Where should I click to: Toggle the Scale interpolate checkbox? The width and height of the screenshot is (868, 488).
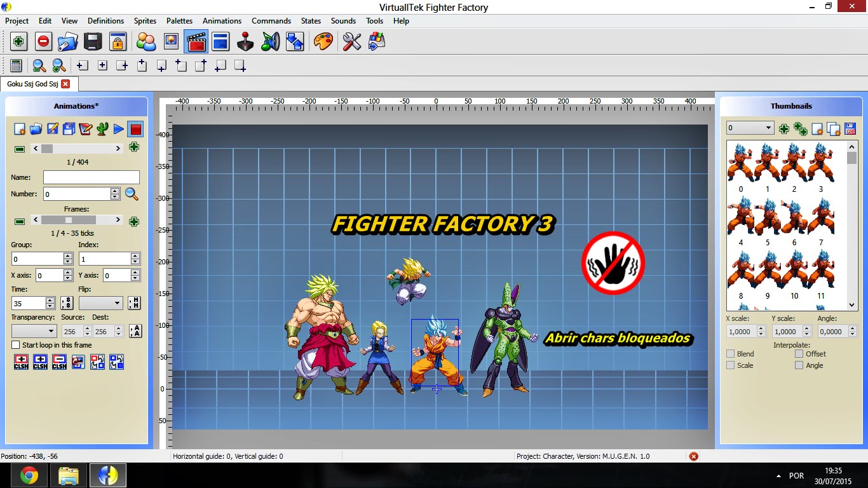[x=731, y=365]
